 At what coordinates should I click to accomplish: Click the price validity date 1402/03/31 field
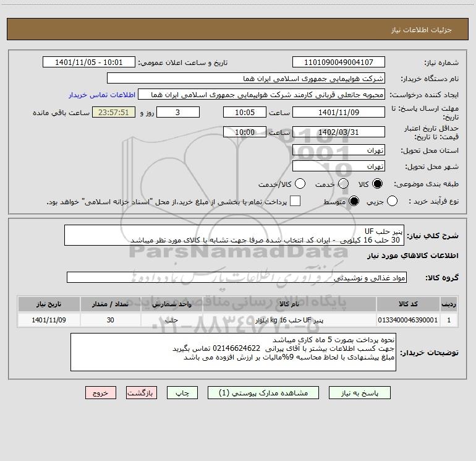point(339,132)
